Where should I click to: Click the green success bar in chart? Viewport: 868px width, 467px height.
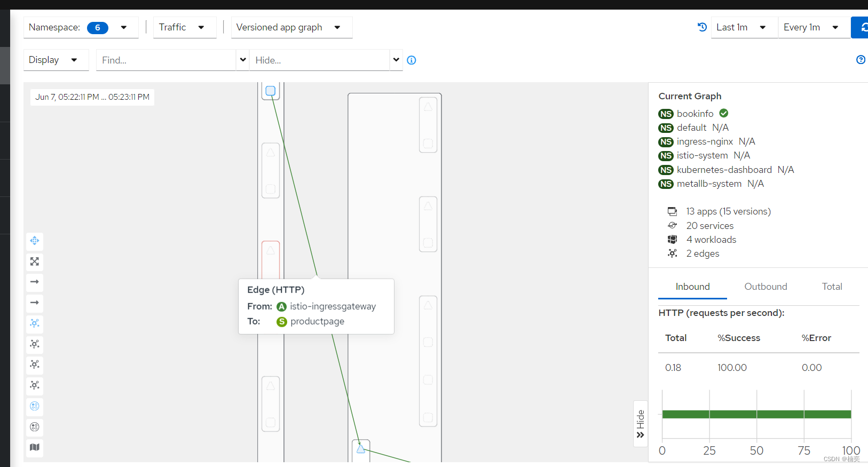click(756, 414)
